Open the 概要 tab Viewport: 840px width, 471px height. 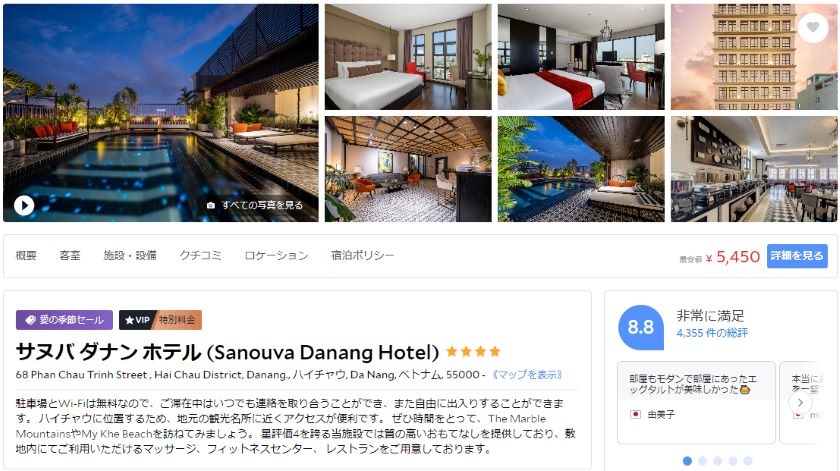[26, 256]
